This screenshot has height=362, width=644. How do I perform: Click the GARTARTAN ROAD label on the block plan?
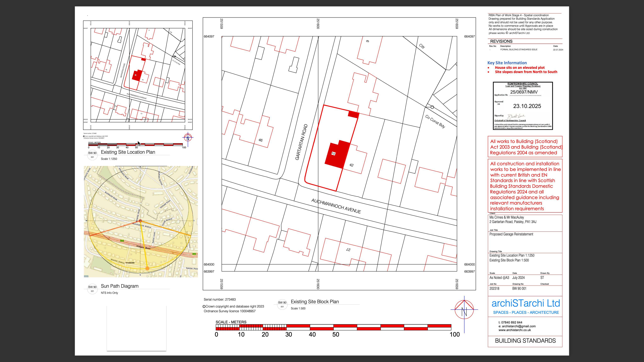click(301, 142)
